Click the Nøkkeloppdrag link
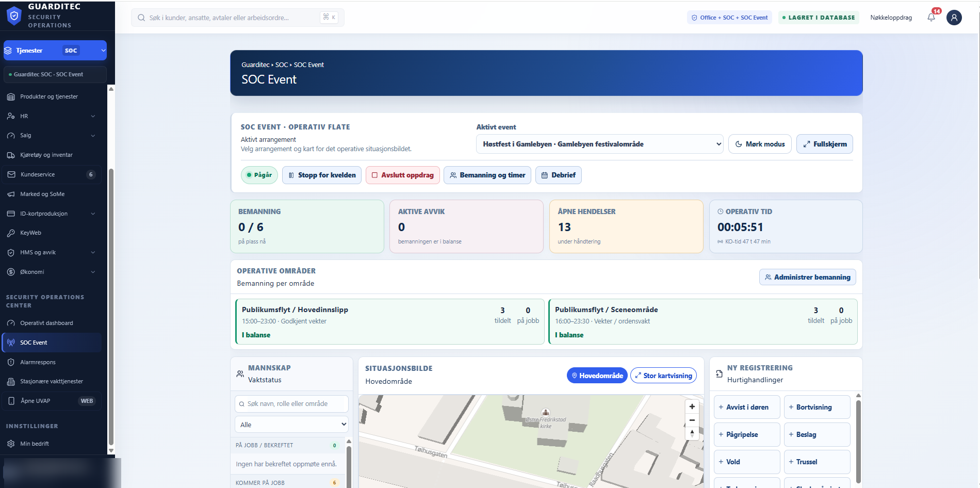The image size is (980, 488). coord(891,18)
